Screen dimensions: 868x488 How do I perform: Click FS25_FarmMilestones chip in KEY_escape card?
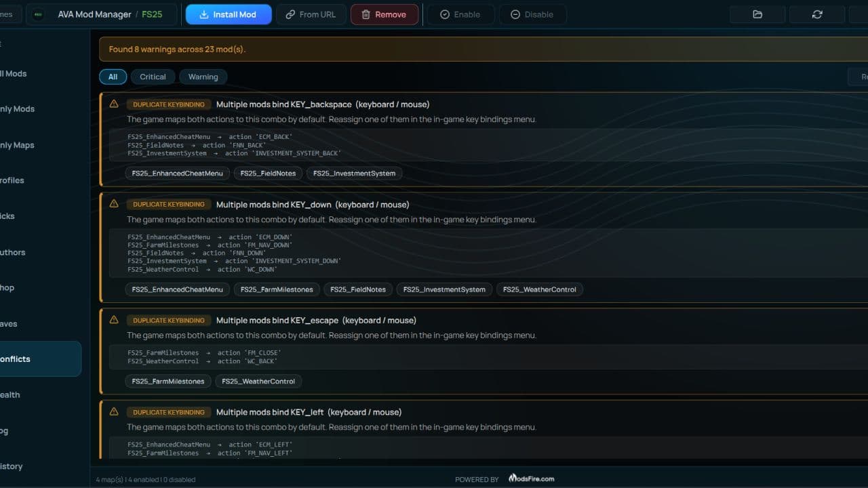click(x=168, y=381)
